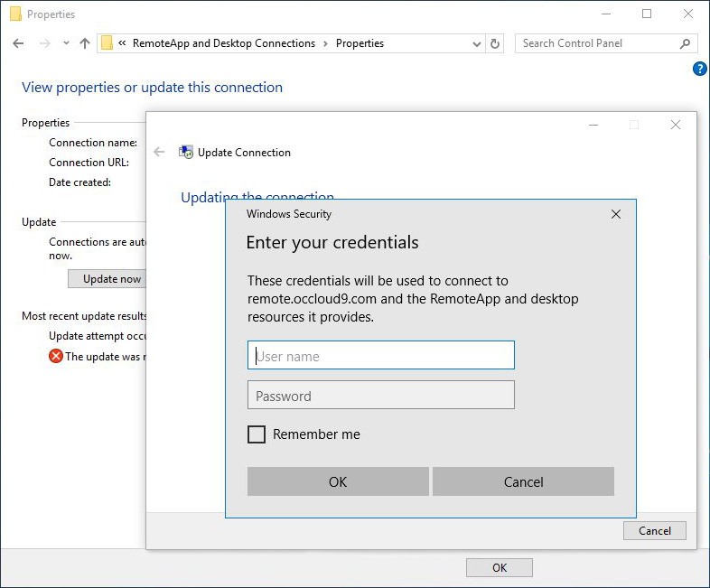This screenshot has height=588, width=710.
Task: Go back in Control Panel navigation
Action: click(18, 43)
